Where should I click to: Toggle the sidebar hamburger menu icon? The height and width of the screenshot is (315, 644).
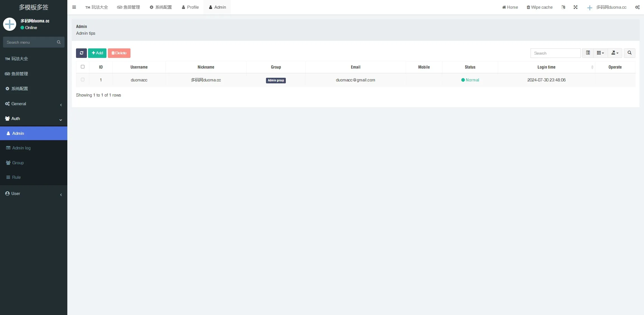[x=74, y=7]
